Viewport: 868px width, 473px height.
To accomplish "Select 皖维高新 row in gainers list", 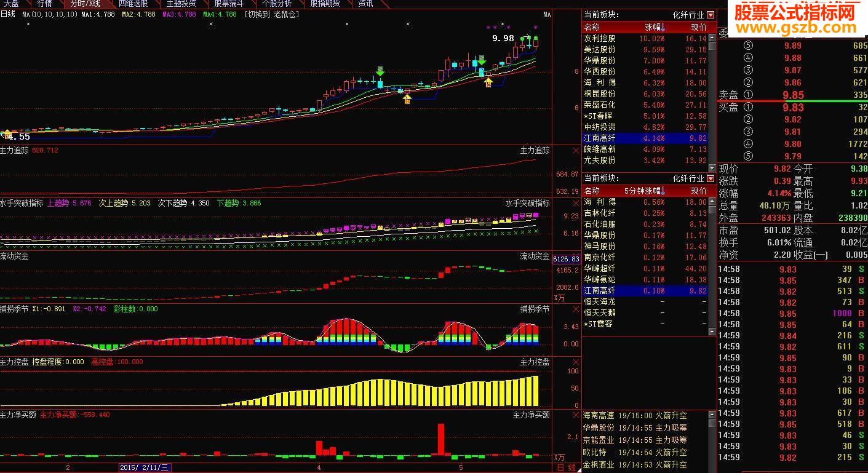I will click(645, 149).
